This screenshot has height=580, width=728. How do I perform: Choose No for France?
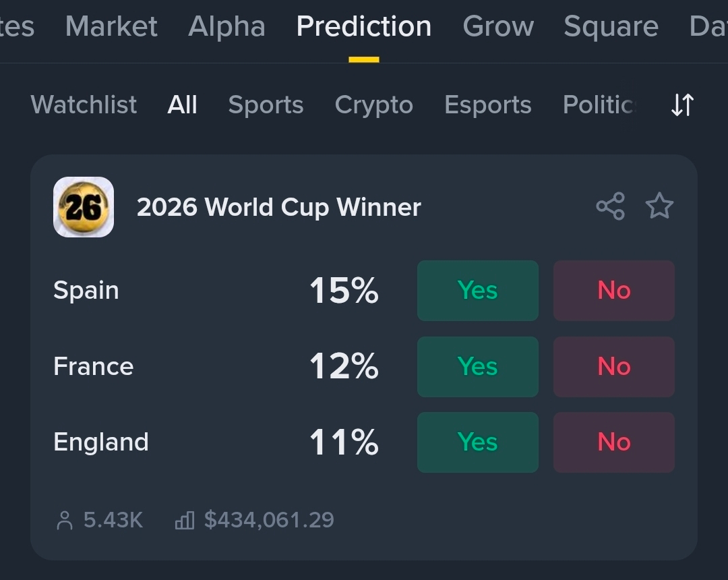(x=614, y=367)
